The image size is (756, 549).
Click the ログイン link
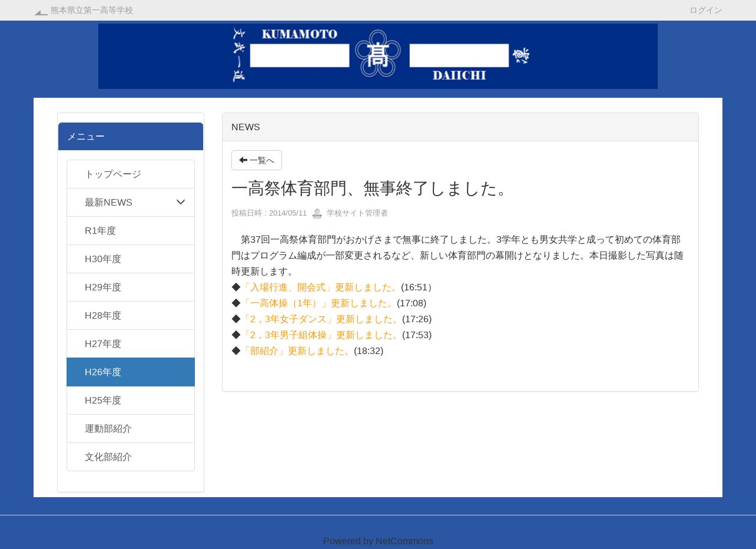click(x=705, y=10)
